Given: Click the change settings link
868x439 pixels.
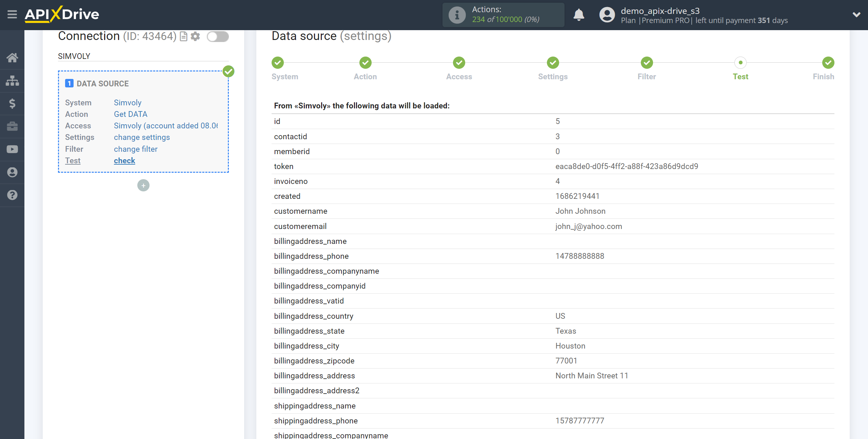Looking at the screenshot, I should coord(142,137).
